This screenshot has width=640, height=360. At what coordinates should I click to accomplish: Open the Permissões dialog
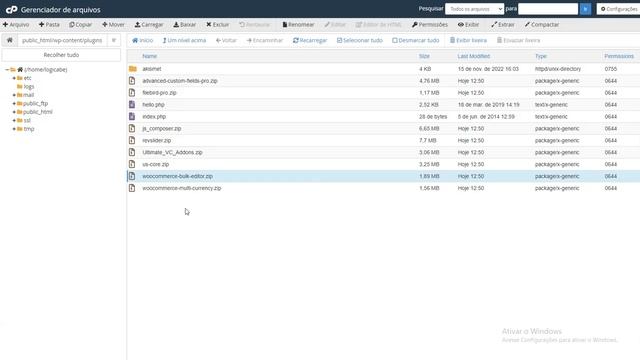tap(430, 24)
